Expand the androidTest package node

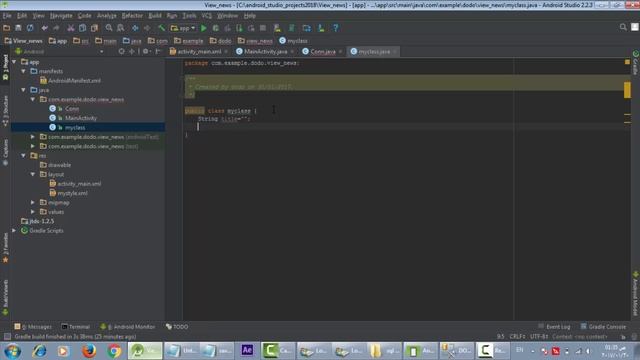(33, 137)
